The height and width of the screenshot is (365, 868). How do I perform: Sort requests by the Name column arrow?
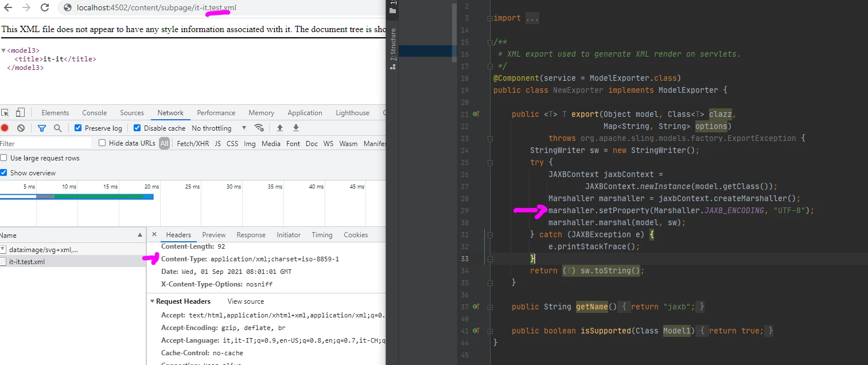140,236
